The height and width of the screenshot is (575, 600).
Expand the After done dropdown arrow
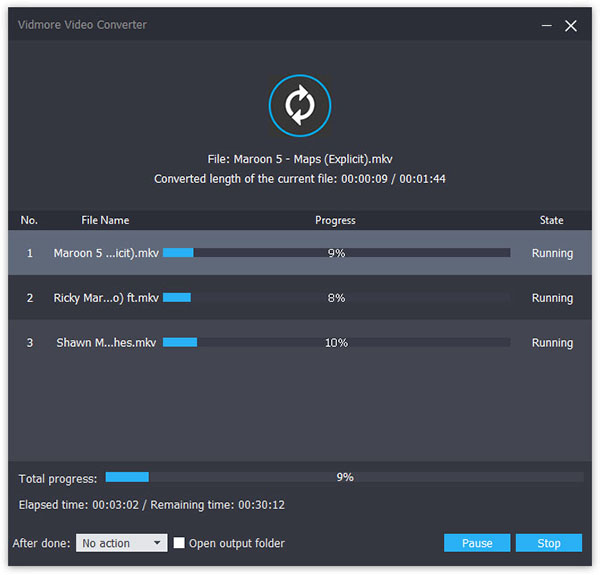pyautogui.click(x=157, y=542)
